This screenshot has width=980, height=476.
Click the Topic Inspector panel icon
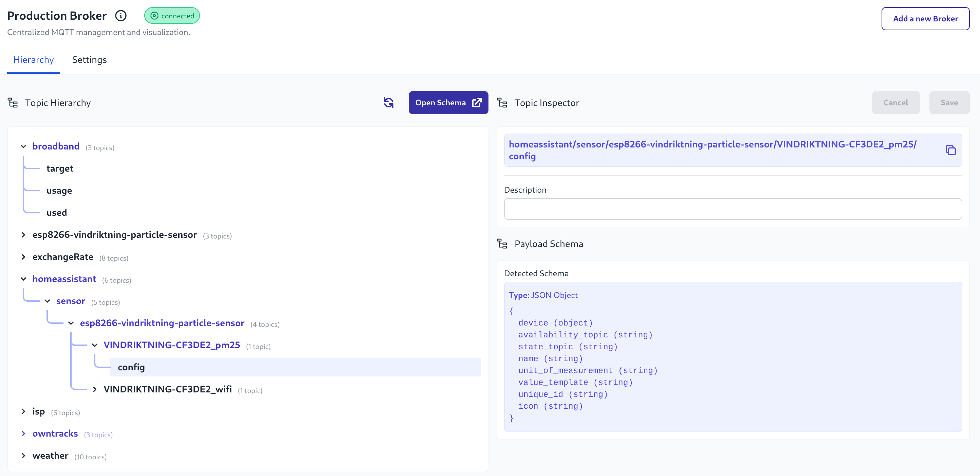click(x=502, y=102)
